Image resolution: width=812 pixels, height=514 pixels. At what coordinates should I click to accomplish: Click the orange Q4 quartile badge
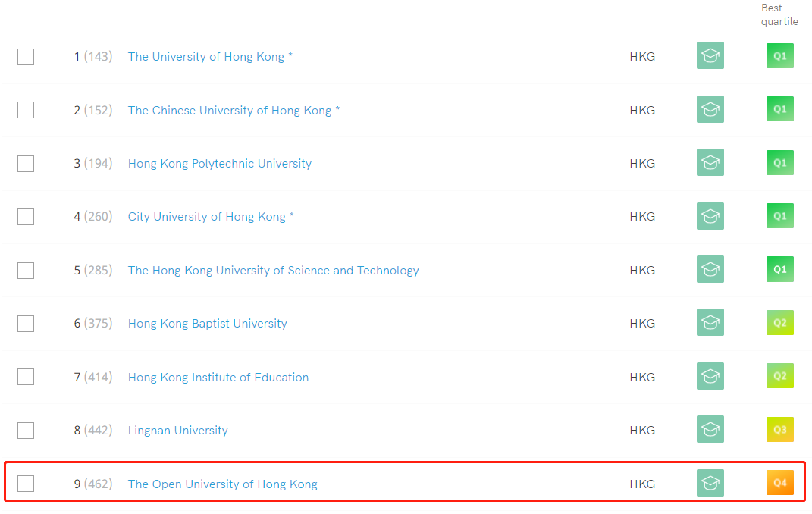(x=779, y=483)
